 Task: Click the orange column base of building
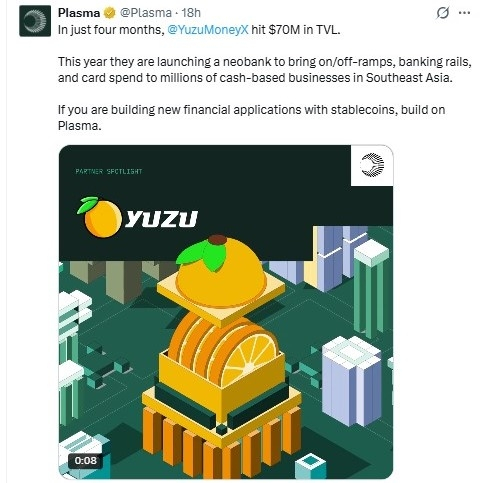(222, 441)
